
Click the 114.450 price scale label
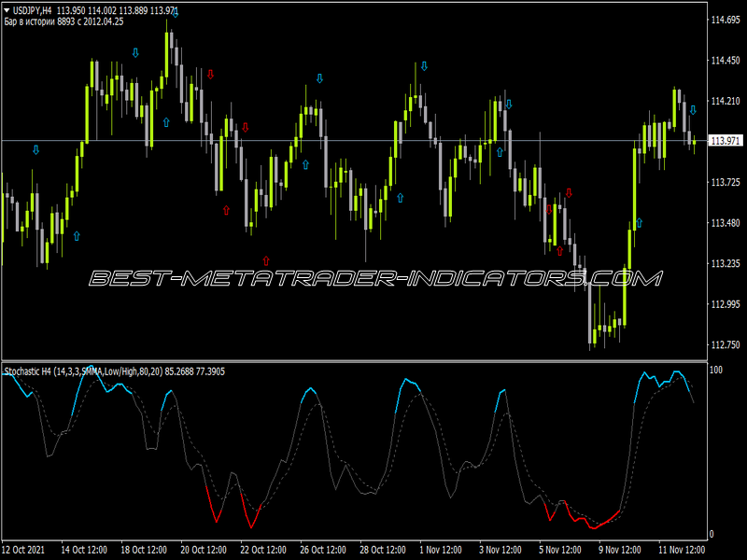click(x=726, y=61)
